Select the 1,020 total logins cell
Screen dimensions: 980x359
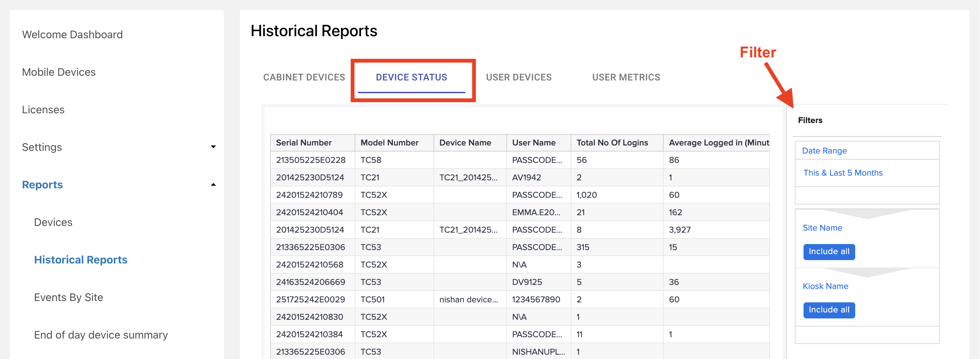[617, 195]
